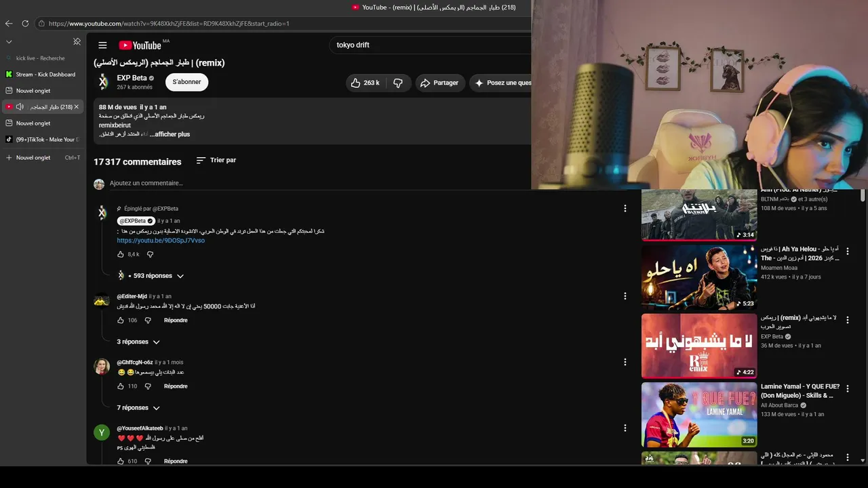This screenshot has width=868, height=488.
Task: Open the Lamine Yamal Y QUE FUE thumbnail
Action: pos(699,415)
